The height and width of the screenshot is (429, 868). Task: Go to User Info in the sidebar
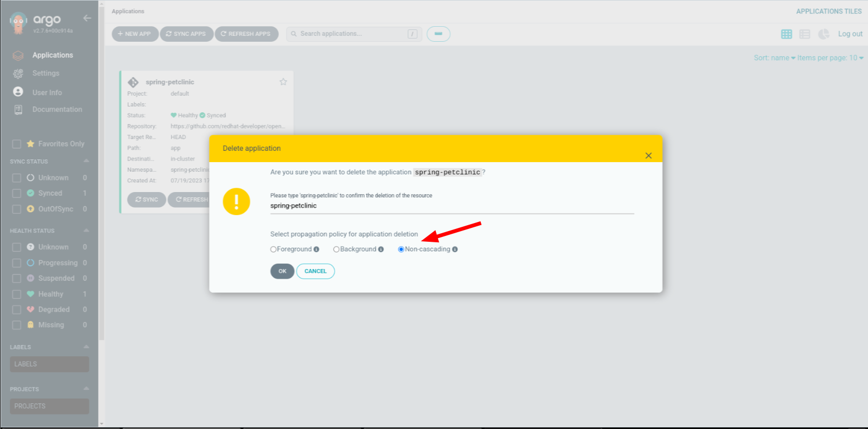point(47,93)
